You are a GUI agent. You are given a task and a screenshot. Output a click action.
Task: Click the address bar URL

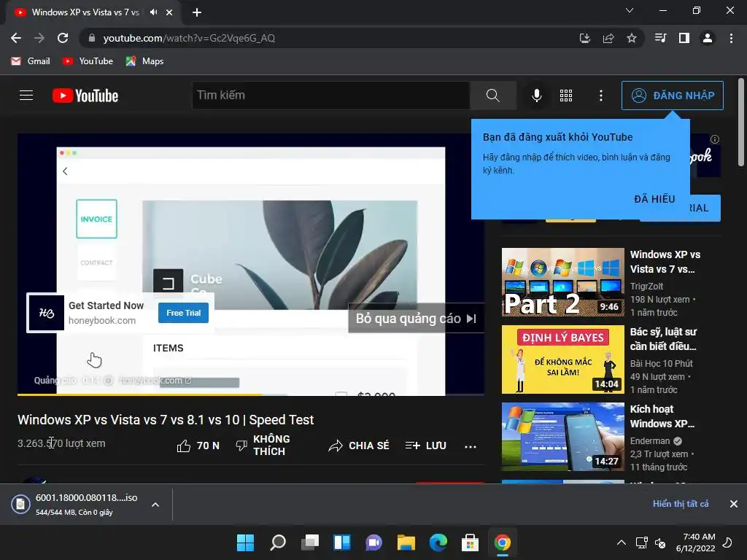click(189, 38)
